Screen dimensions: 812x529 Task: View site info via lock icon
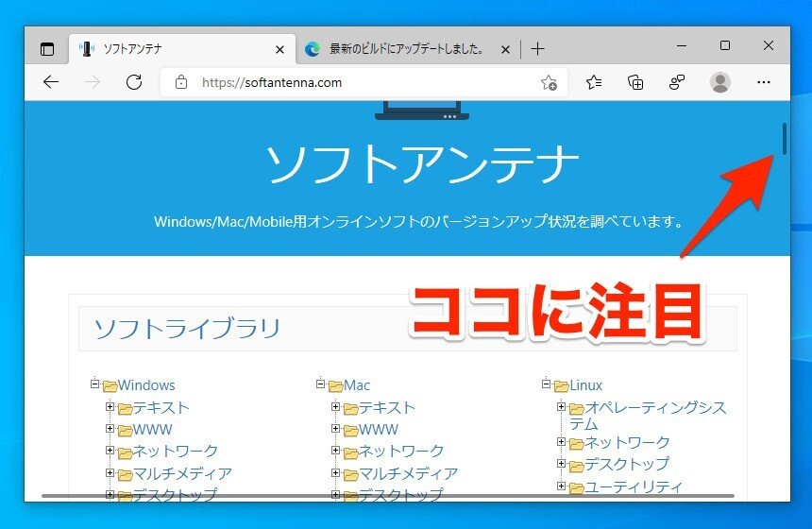(x=181, y=82)
